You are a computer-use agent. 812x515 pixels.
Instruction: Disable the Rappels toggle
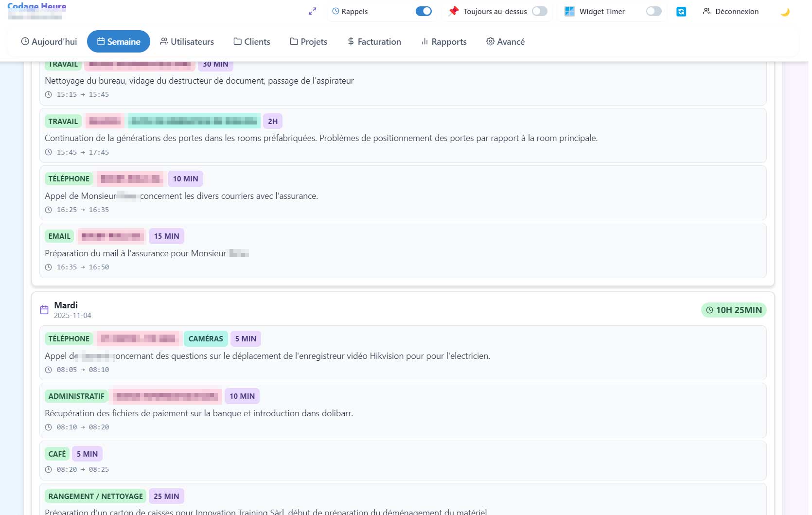click(x=424, y=11)
